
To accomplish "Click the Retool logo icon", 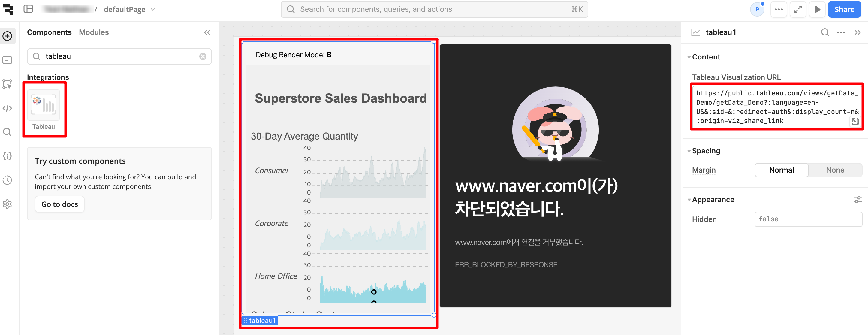I will pyautogui.click(x=8, y=9).
